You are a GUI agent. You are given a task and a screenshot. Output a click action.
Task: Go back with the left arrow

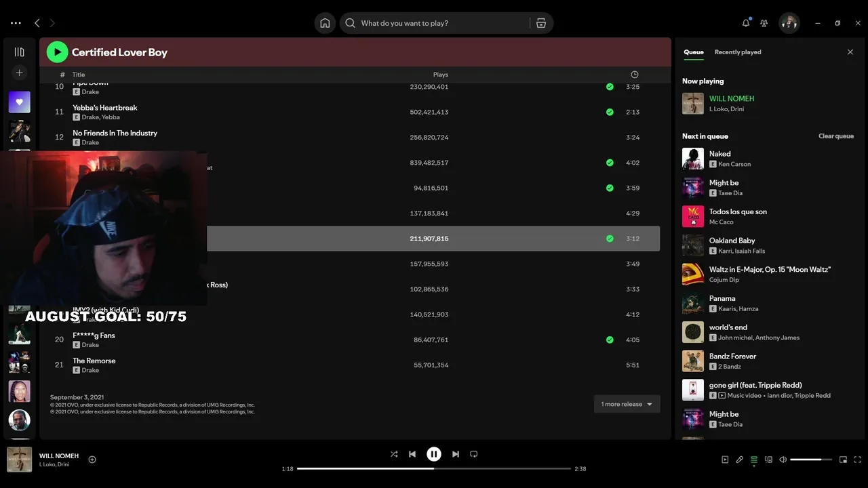click(x=37, y=23)
